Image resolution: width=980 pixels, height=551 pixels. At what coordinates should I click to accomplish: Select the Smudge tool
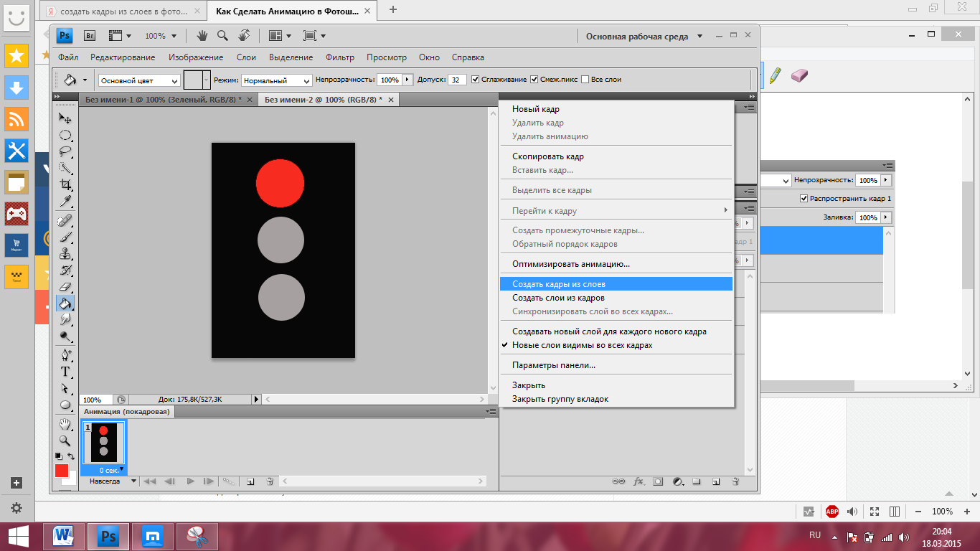coord(65,319)
